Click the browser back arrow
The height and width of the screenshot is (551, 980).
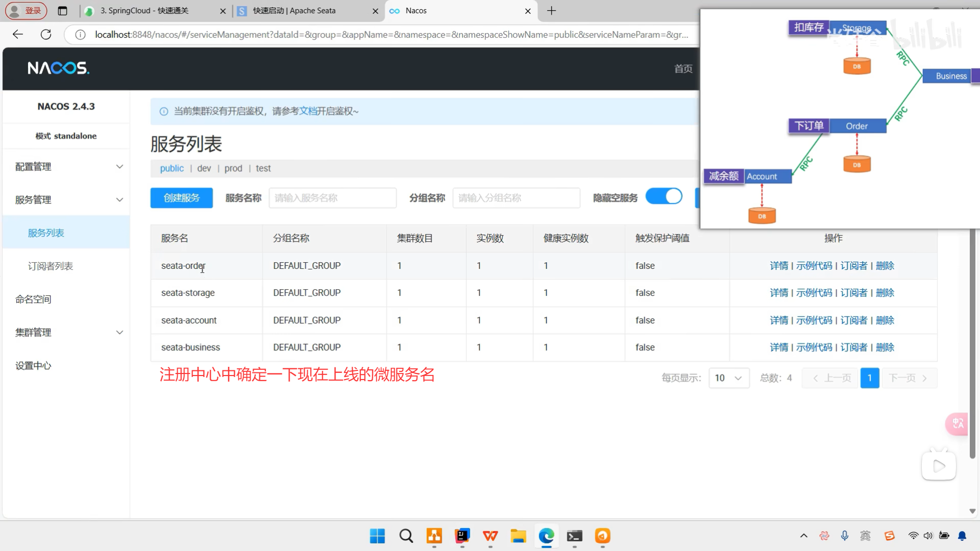coord(18,34)
